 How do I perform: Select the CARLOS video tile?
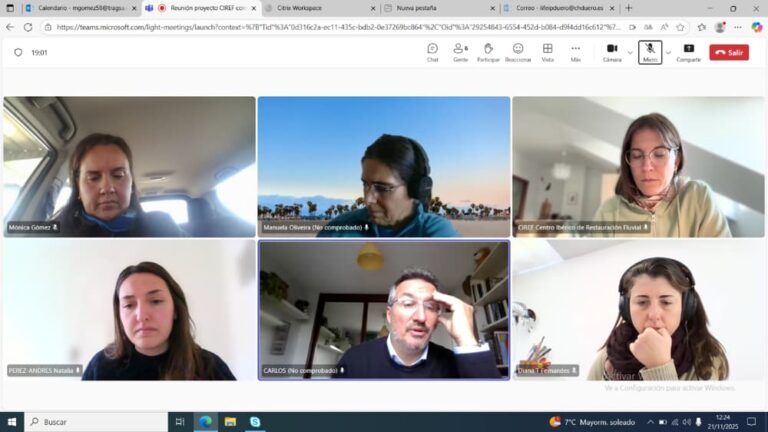pyautogui.click(x=384, y=310)
